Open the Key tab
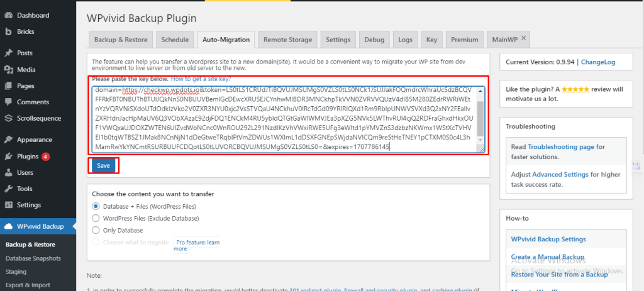The width and height of the screenshot is (644, 291). (431, 40)
